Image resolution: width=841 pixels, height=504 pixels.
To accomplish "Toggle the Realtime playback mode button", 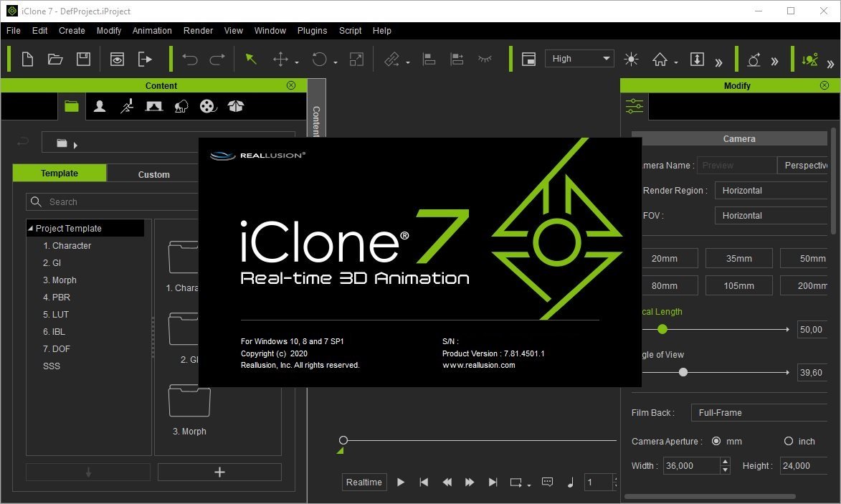I will 364,482.
